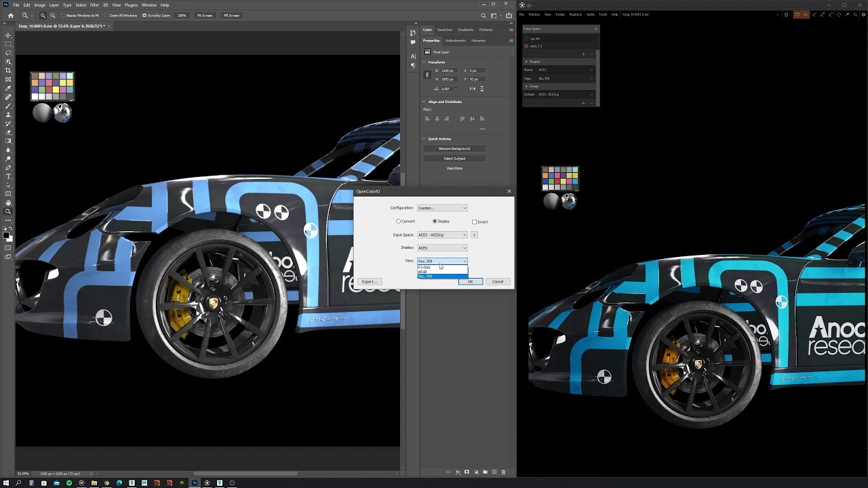This screenshot has width=868, height=488.
Task: Select the Rectangular Marquee tool
Action: [x=8, y=44]
